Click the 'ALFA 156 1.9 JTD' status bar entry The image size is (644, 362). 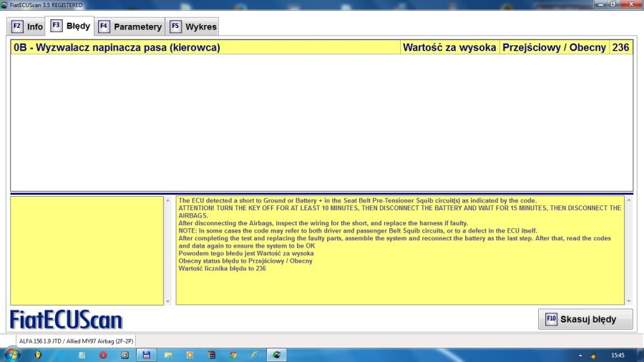(76, 341)
